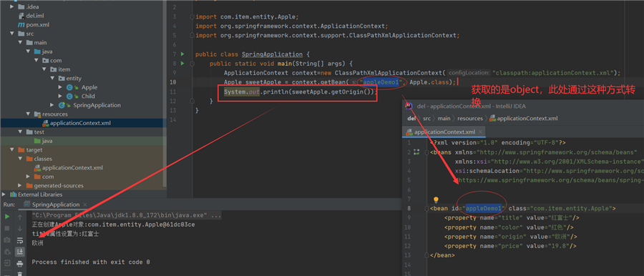Click 'del' in the breadcrumb path
This screenshot has height=276, width=644.
pos(411,118)
